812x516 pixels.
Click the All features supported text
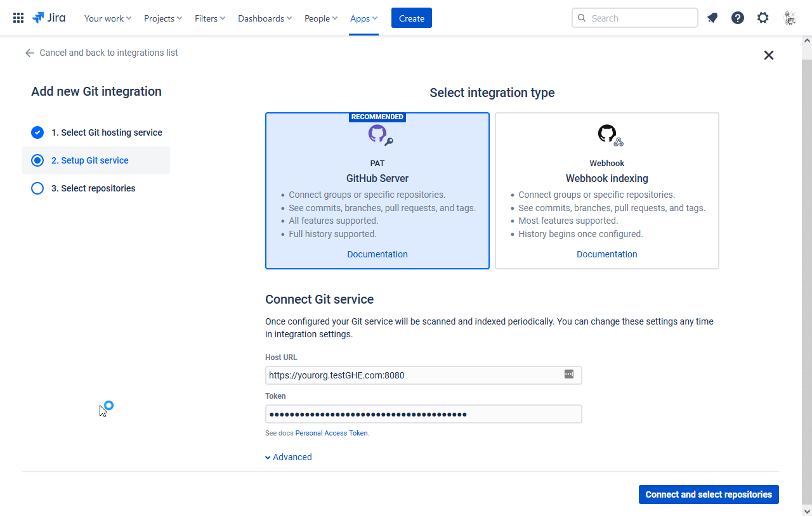point(333,221)
